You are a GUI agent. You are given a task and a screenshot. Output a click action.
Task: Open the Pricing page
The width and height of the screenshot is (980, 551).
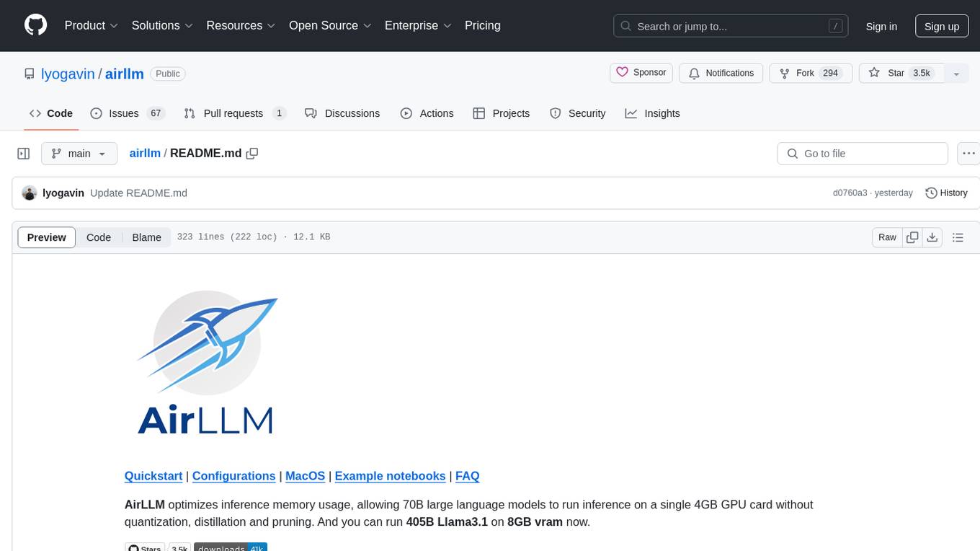[x=483, y=25]
